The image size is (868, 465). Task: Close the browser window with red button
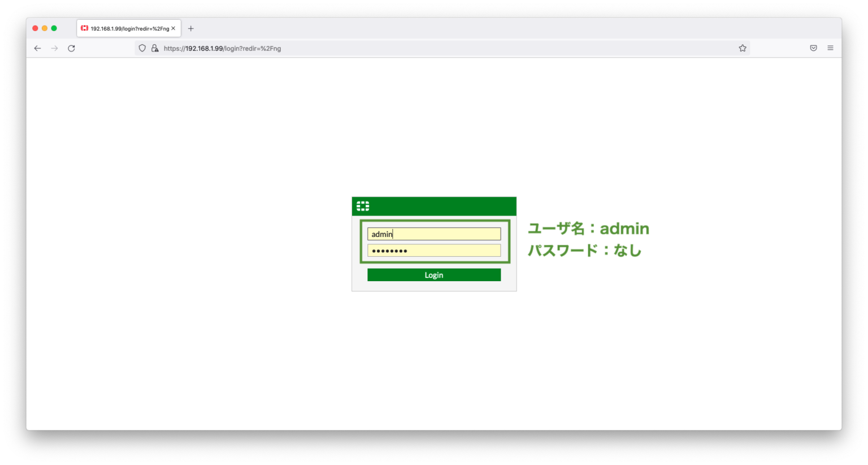point(35,28)
